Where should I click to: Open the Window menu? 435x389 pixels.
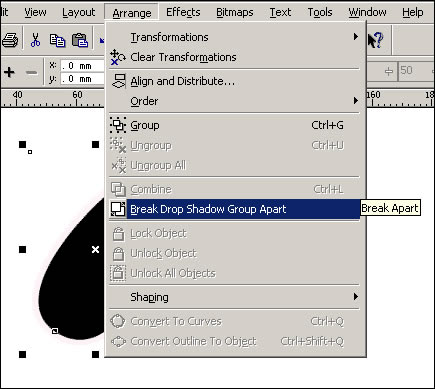click(x=367, y=12)
